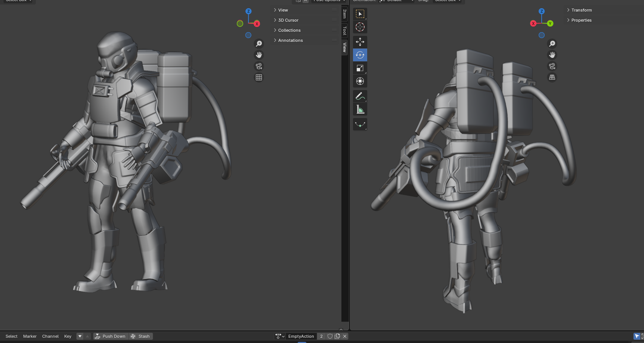Screen dimensions: 644x343
Task: Open the Item sidebar tab
Action: coord(344,14)
